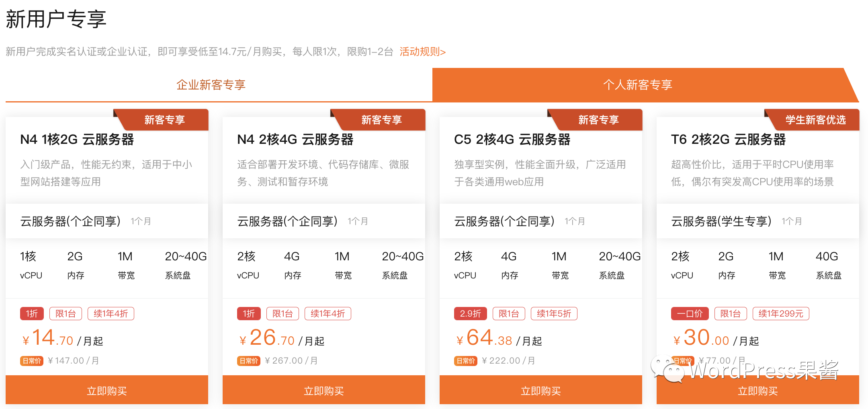This screenshot has width=868, height=409.
Task: Click 限1台 tag on N4 1核2G card
Action: [x=66, y=314]
